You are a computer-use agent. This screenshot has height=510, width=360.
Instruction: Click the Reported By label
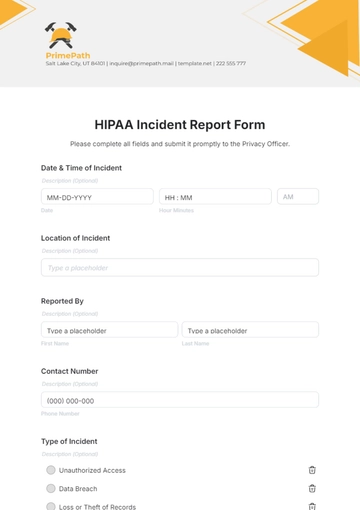(62, 301)
